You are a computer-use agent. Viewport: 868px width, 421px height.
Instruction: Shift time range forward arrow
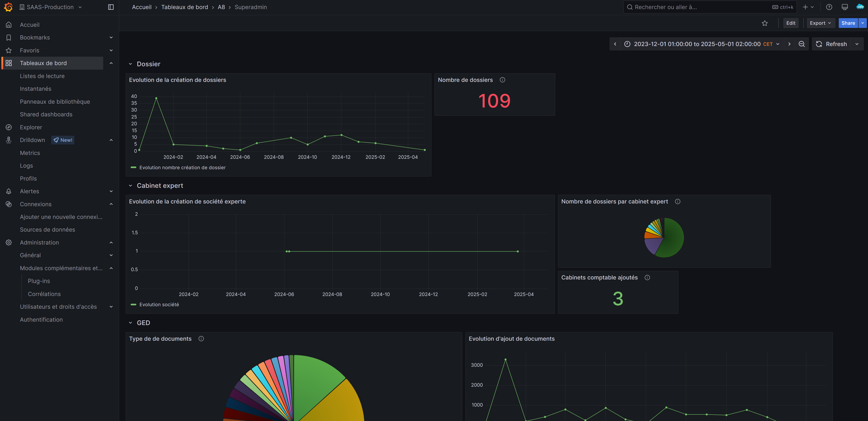pyautogui.click(x=789, y=44)
